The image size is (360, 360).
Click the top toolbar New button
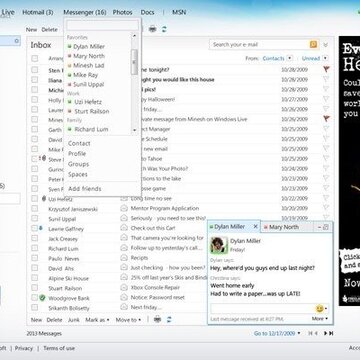tap(31, 30)
